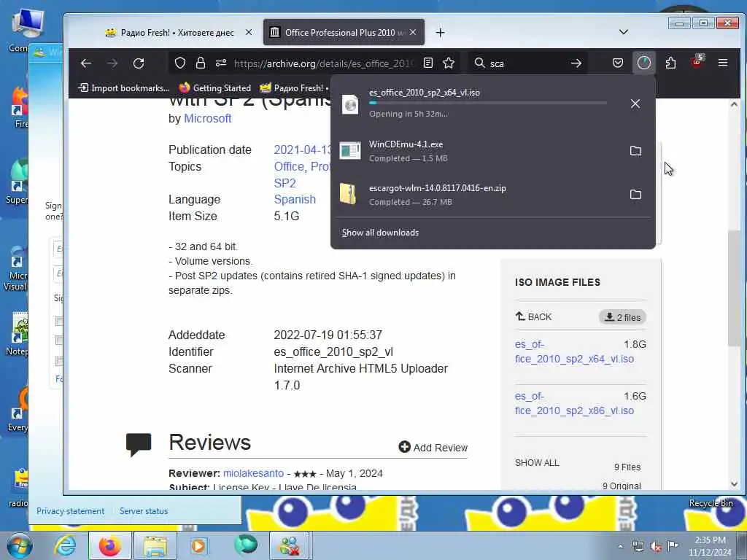This screenshot has width=747, height=560.
Task: Open Privacy statement in the background window
Action: tap(70, 511)
